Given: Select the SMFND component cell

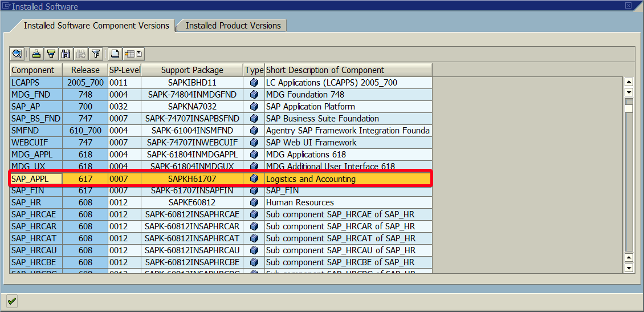Looking at the screenshot, I should (x=36, y=130).
